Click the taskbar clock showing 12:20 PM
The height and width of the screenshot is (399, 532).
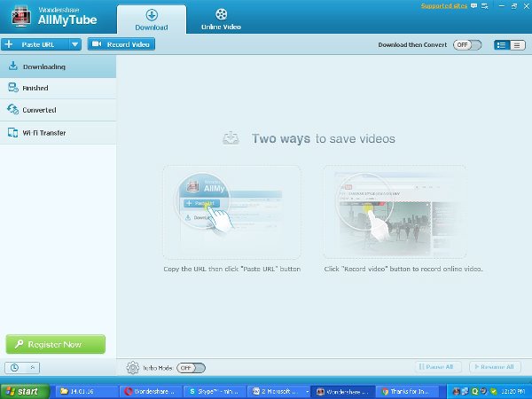(512, 392)
